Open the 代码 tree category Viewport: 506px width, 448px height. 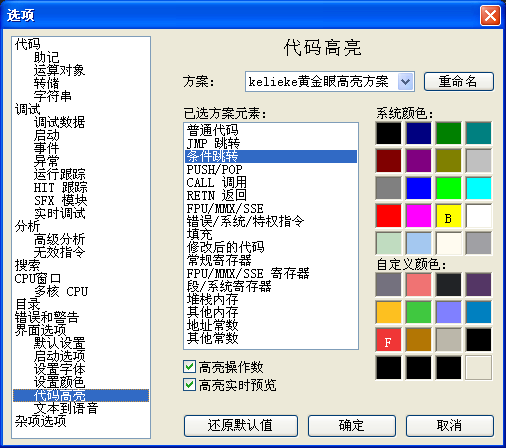click(27, 44)
